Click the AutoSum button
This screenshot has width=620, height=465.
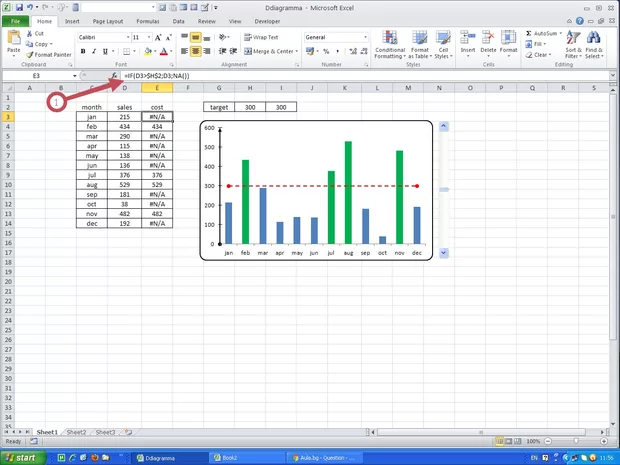click(544, 33)
